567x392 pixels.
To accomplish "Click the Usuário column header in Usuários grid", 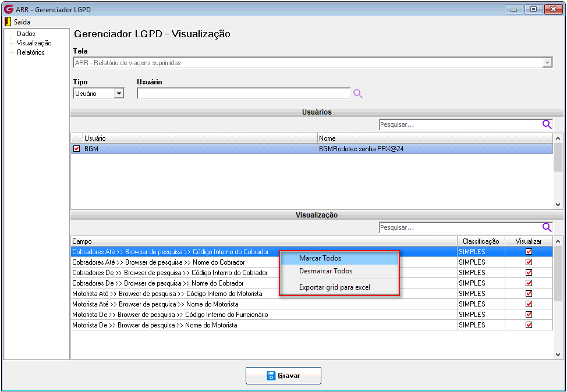I will 200,138.
